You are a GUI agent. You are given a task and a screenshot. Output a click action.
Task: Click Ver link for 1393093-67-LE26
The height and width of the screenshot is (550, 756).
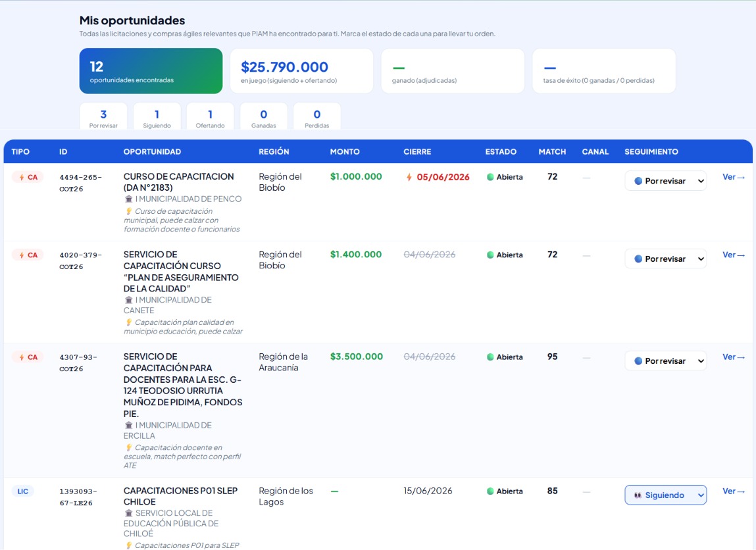(734, 491)
